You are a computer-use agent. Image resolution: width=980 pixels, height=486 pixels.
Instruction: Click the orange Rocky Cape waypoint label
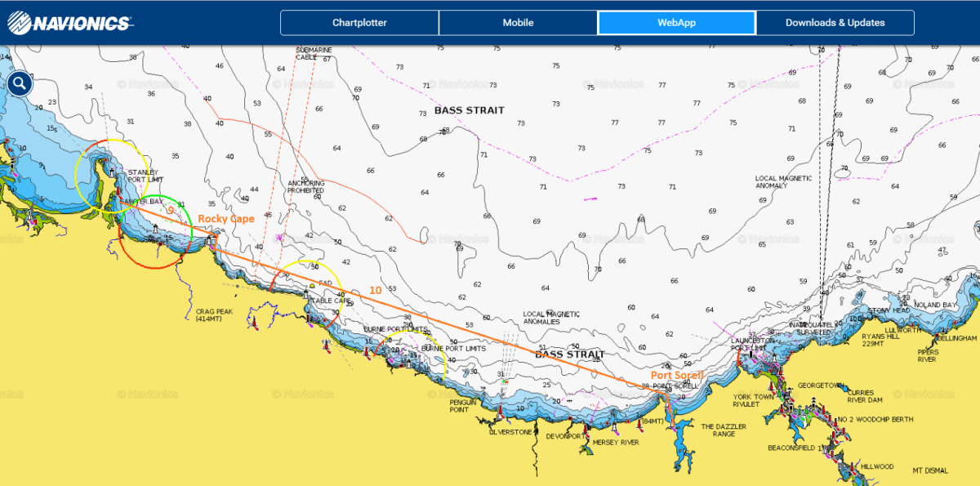(225, 219)
